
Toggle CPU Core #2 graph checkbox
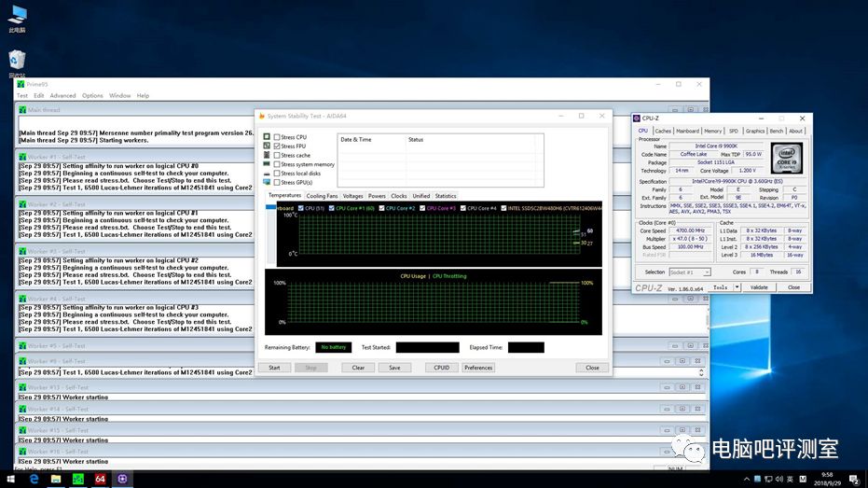click(381, 208)
